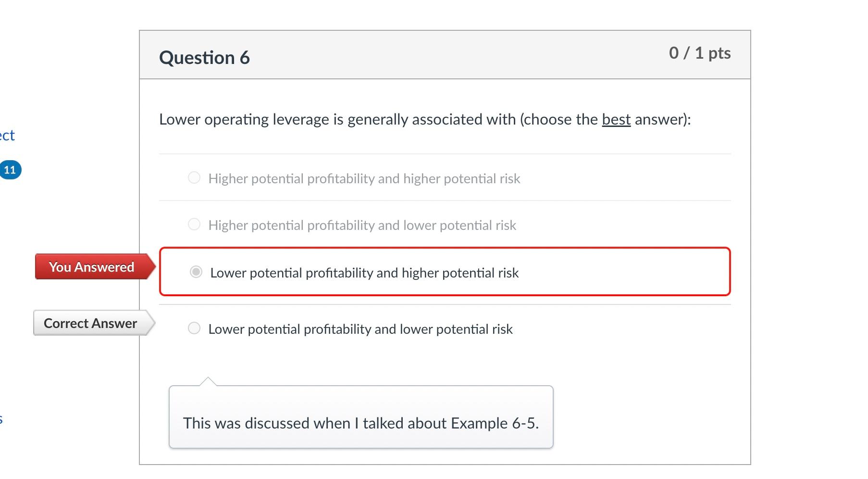The width and height of the screenshot is (868, 479).
Task: Click the 'Higher potential profitability and higher potential risk' label
Action: pos(364,179)
